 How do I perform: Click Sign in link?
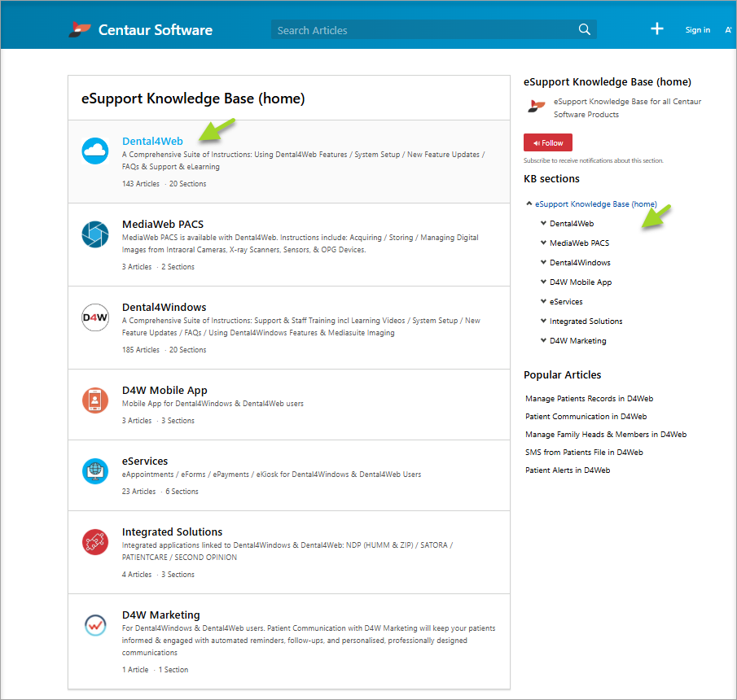point(698,29)
